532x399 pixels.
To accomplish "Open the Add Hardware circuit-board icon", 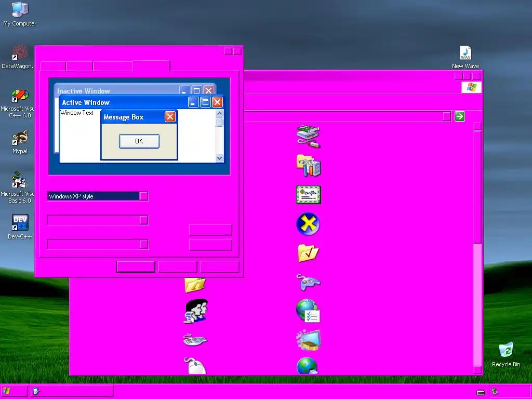I will click(x=308, y=137).
